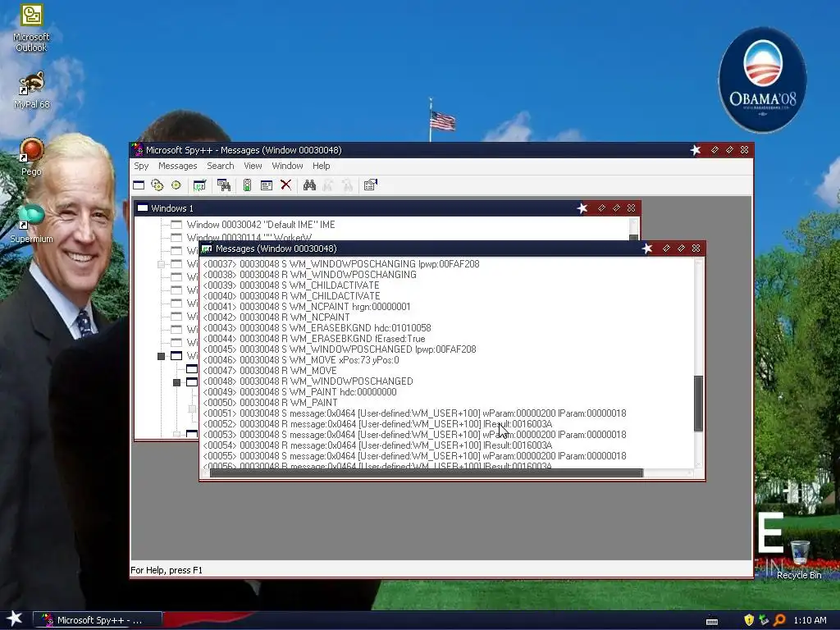Screen dimensions: 840x630
Task: Click the Windows 1 vertical scrollbar thumb
Action: tap(634, 238)
